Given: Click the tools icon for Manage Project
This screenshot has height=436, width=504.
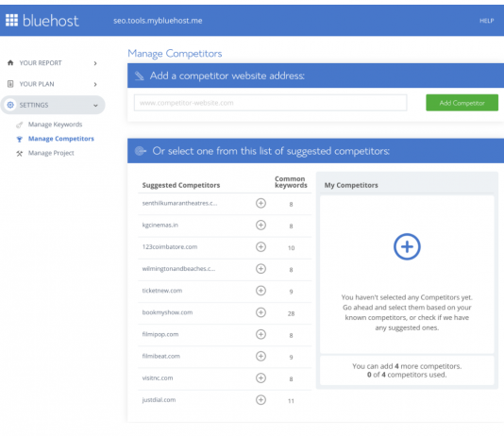Looking at the screenshot, I should [x=20, y=153].
